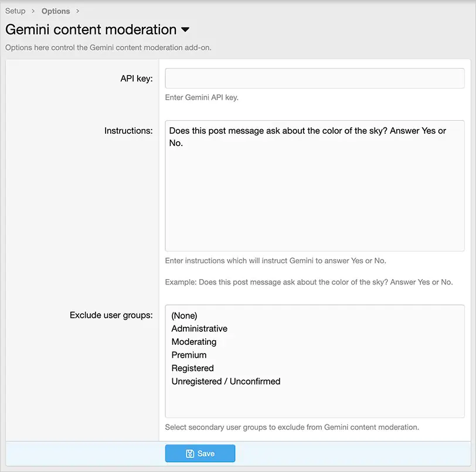Click the floppy disk icon on Save
This screenshot has width=476, height=472.
[189, 453]
